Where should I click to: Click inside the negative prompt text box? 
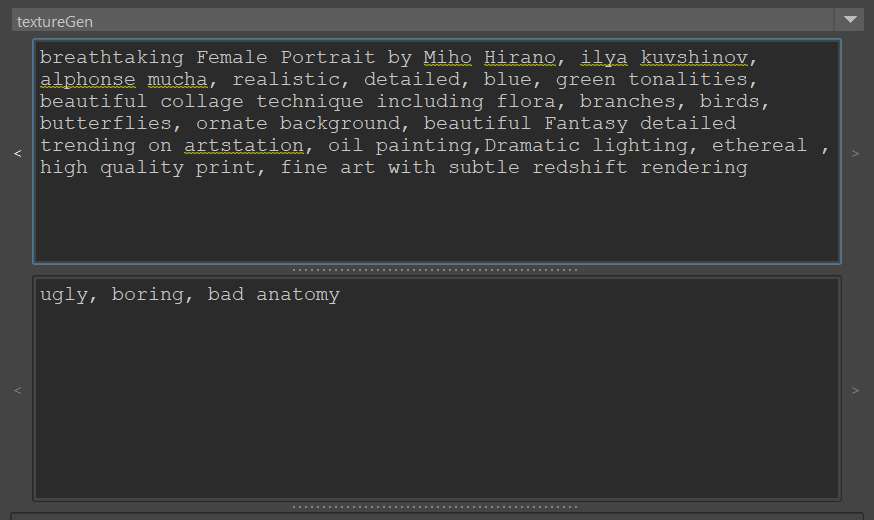point(437,388)
